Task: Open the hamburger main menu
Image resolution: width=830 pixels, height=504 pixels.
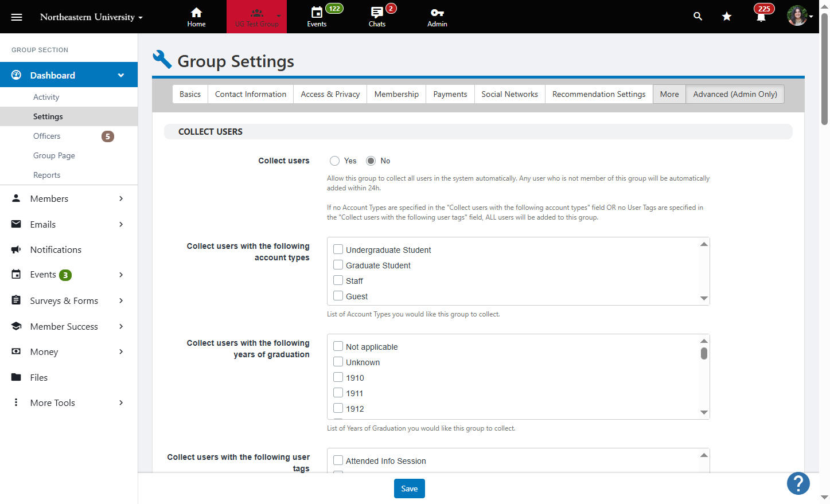Action: [x=17, y=17]
